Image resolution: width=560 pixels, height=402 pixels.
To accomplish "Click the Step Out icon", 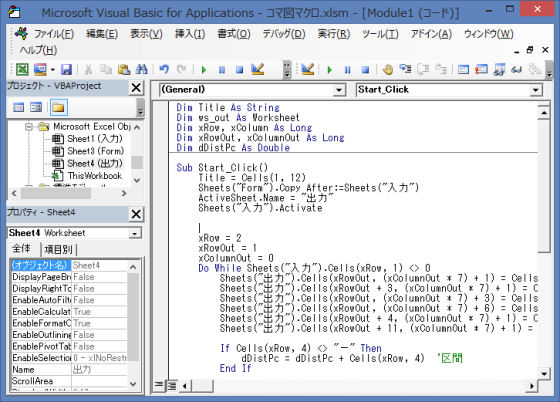I will pyautogui.click(x=441, y=69).
